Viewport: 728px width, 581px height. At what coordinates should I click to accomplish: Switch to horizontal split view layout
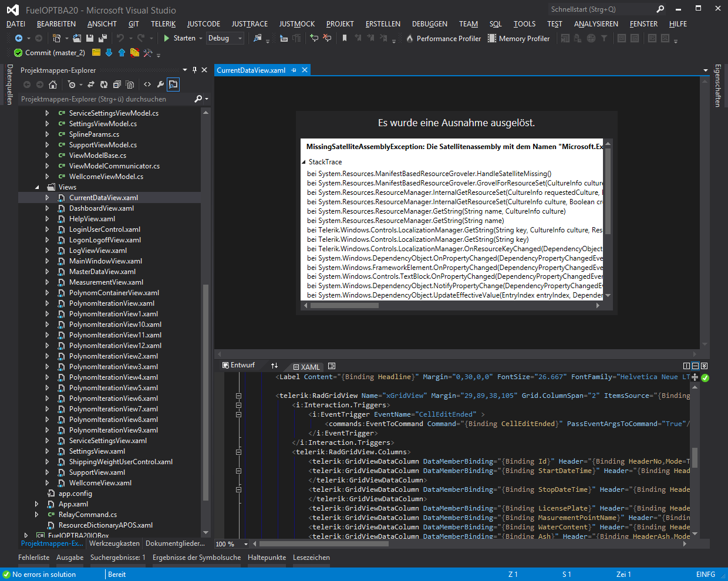pos(695,366)
